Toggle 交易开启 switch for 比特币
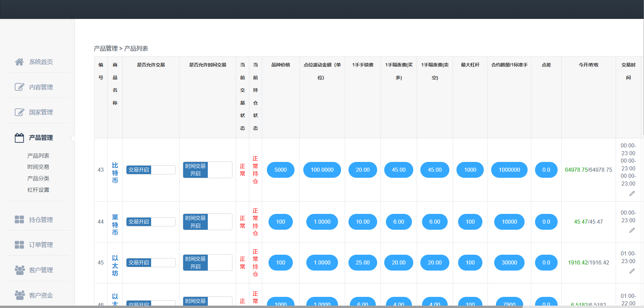Screen dimensions: 644x308 click(x=151, y=170)
